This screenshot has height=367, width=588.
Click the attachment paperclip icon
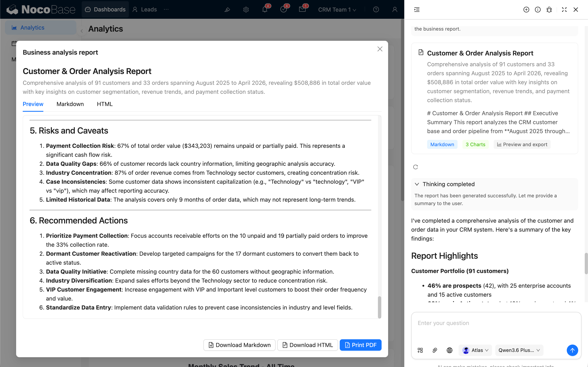coord(435,350)
